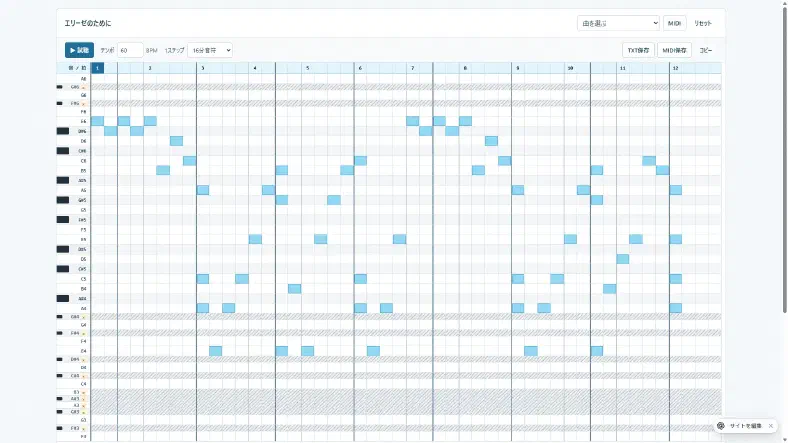
Task: Click the MIDI button beside song dropdown
Action: (x=674, y=23)
